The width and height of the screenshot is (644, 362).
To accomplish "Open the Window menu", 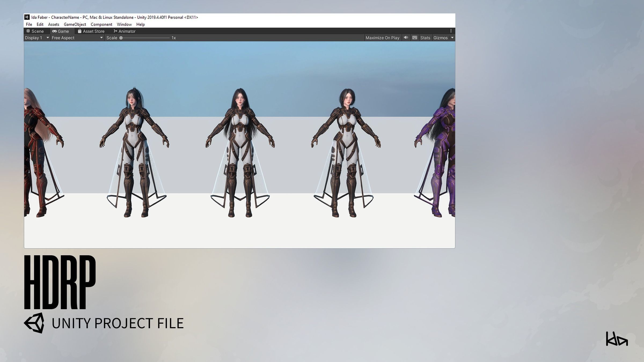I will tap(124, 24).
